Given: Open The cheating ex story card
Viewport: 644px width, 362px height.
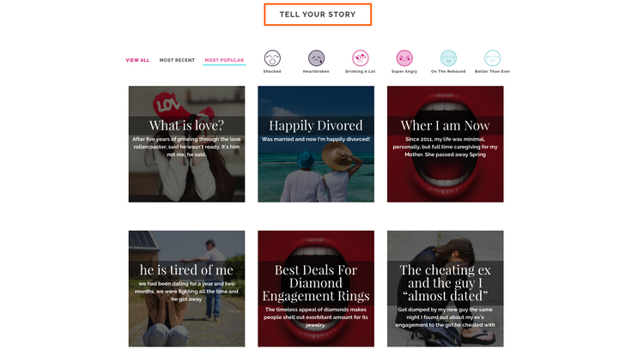Looking at the screenshot, I should tap(445, 288).
